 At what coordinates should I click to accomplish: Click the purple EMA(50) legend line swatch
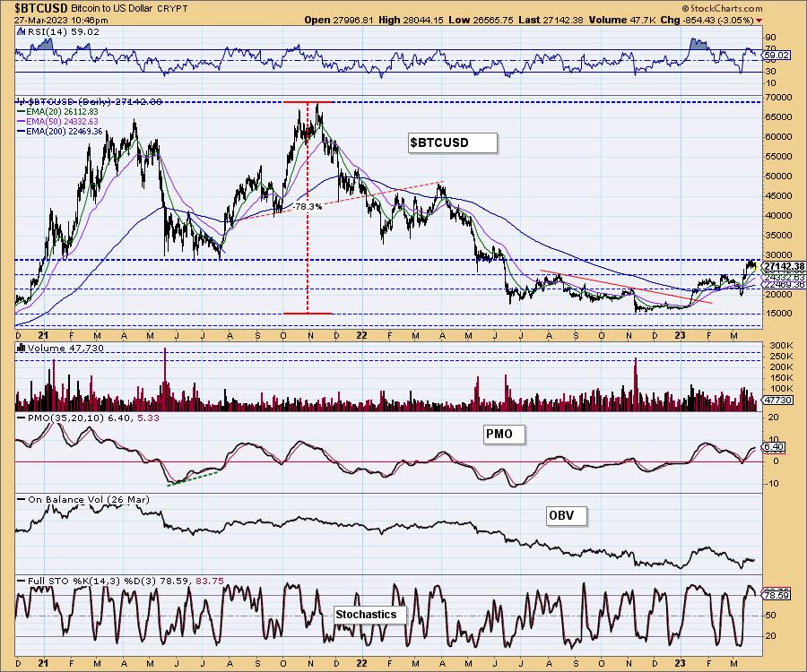coord(22,121)
